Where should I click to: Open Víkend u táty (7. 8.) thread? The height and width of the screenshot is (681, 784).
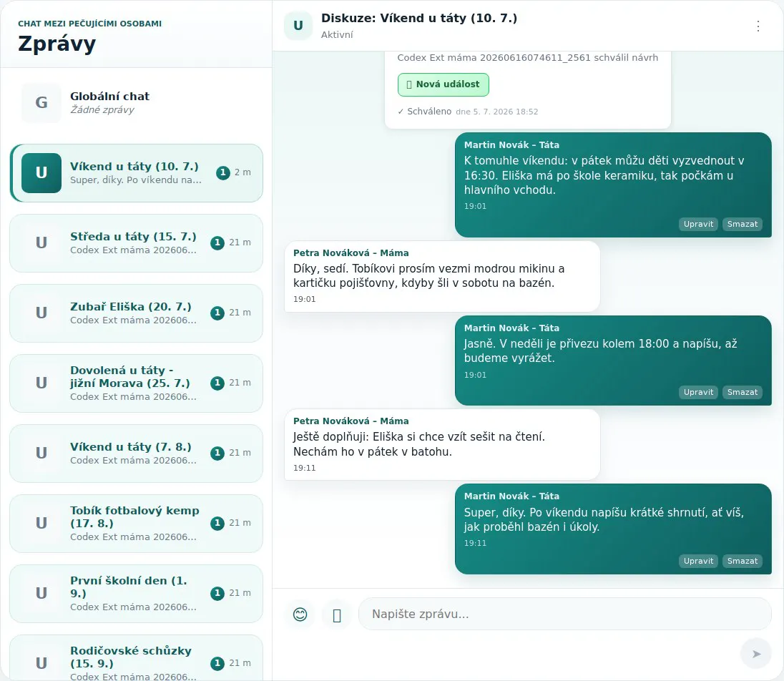[x=137, y=454]
